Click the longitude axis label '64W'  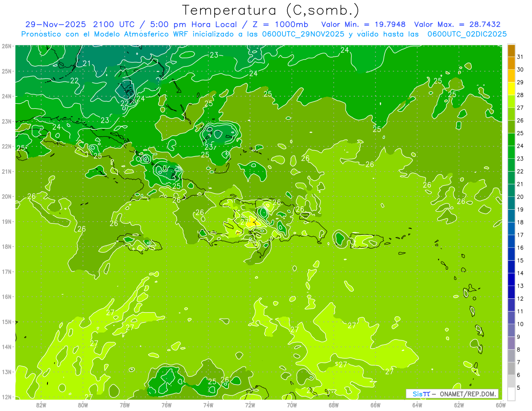[417, 405]
